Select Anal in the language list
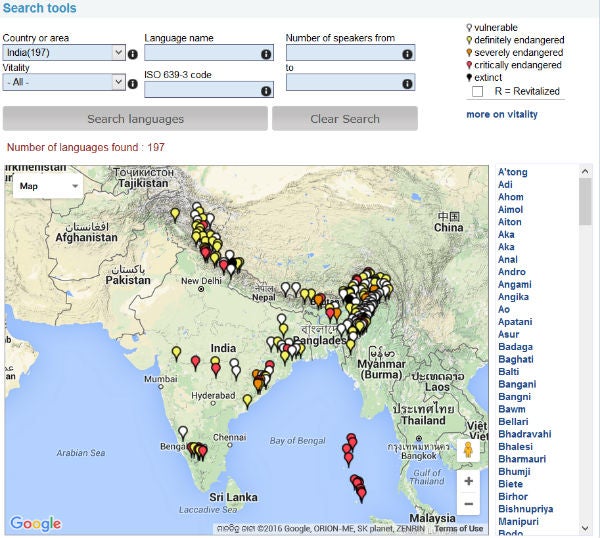The image size is (600, 538). [x=508, y=259]
